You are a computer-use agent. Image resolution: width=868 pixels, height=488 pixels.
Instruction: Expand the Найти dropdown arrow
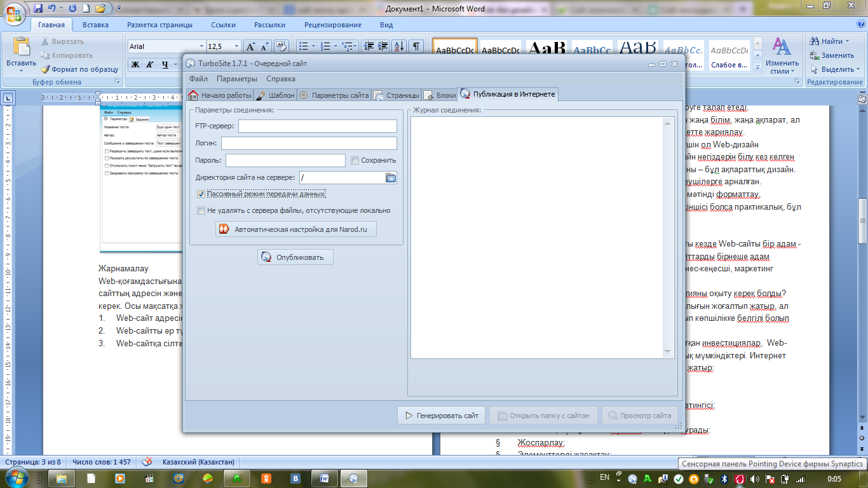848,41
